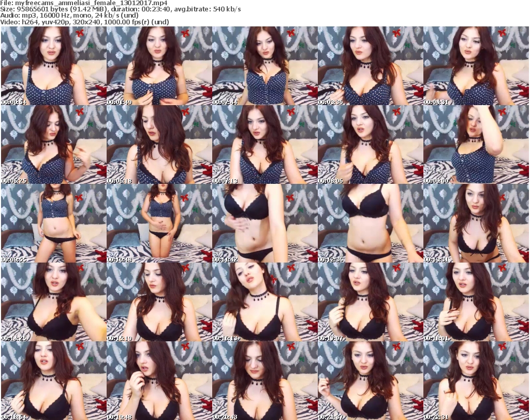Open the frame stamped 00:10:48

(159, 223)
